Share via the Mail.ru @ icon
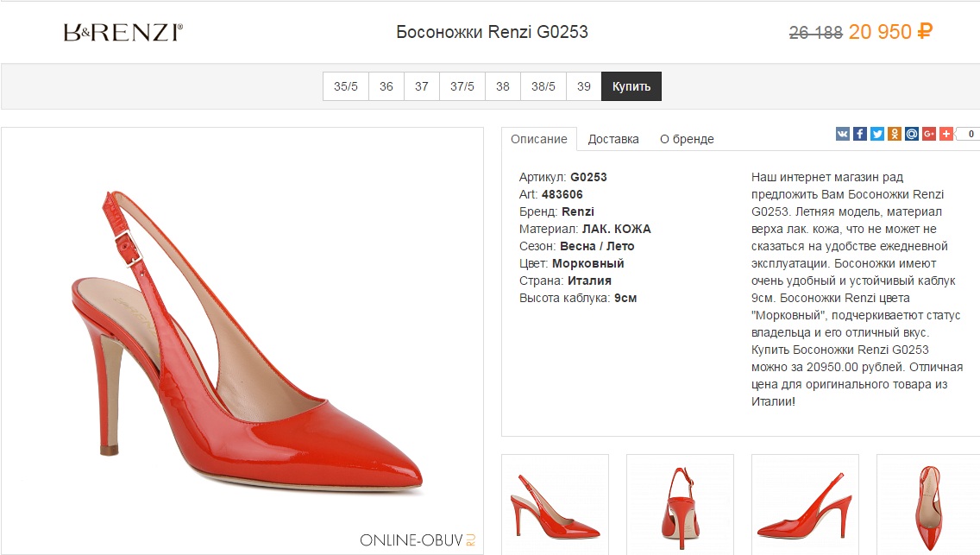 pyautogui.click(x=912, y=134)
